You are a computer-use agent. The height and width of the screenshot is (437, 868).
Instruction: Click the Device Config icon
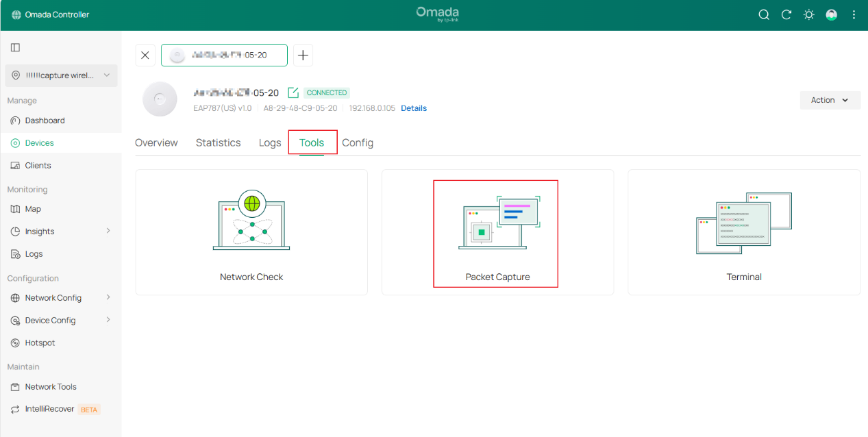point(15,321)
